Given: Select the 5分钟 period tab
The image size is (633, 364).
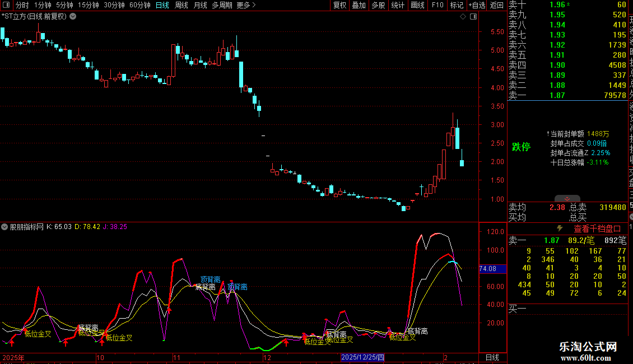Looking at the screenshot, I should coord(64,5).
